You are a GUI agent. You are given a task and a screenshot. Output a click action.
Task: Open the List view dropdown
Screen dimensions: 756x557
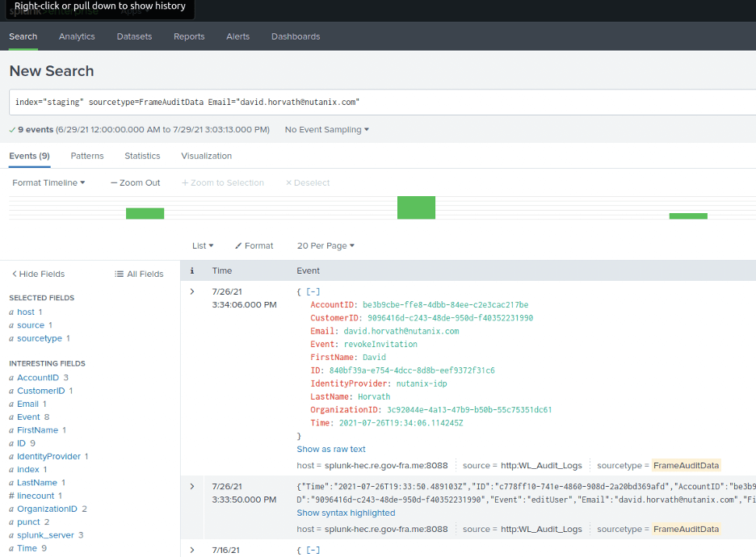203,246
